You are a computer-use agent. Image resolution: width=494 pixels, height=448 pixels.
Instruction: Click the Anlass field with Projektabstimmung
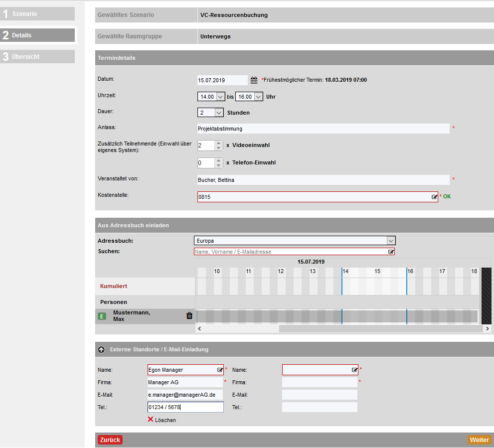click(x=323, y=129)
